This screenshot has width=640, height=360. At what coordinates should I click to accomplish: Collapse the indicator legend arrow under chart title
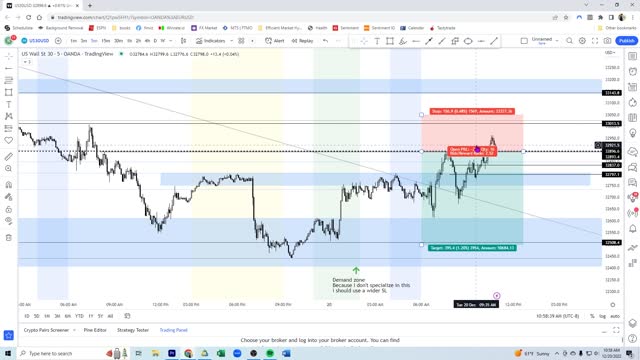point(27,62)
